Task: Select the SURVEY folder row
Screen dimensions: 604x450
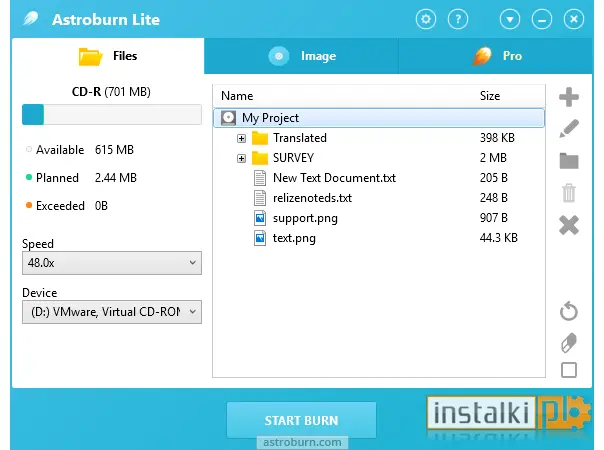Action: tap(379, 158)
